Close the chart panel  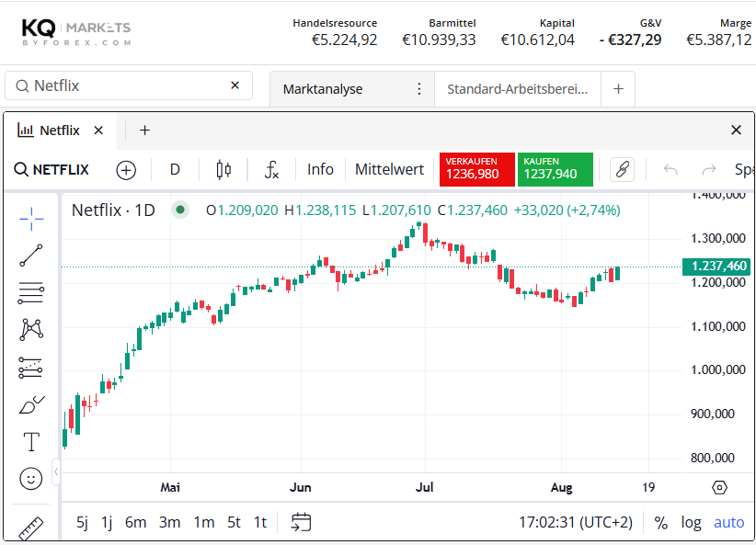736,130
